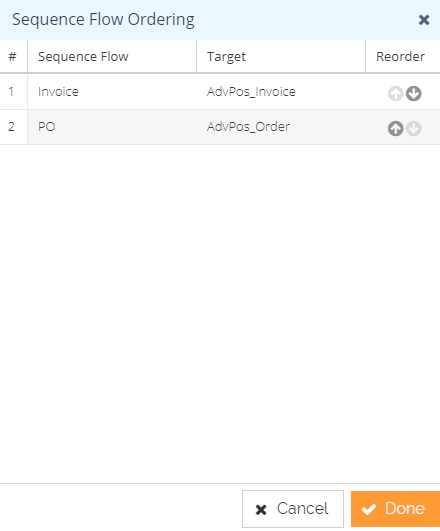Click the # column header
This screenshot has height=531, width=440.
14,56
